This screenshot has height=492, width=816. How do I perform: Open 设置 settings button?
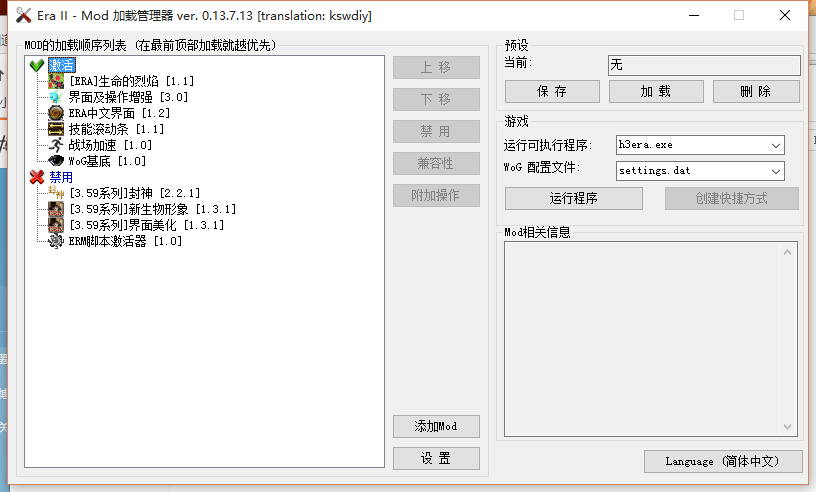pos(436,458)
